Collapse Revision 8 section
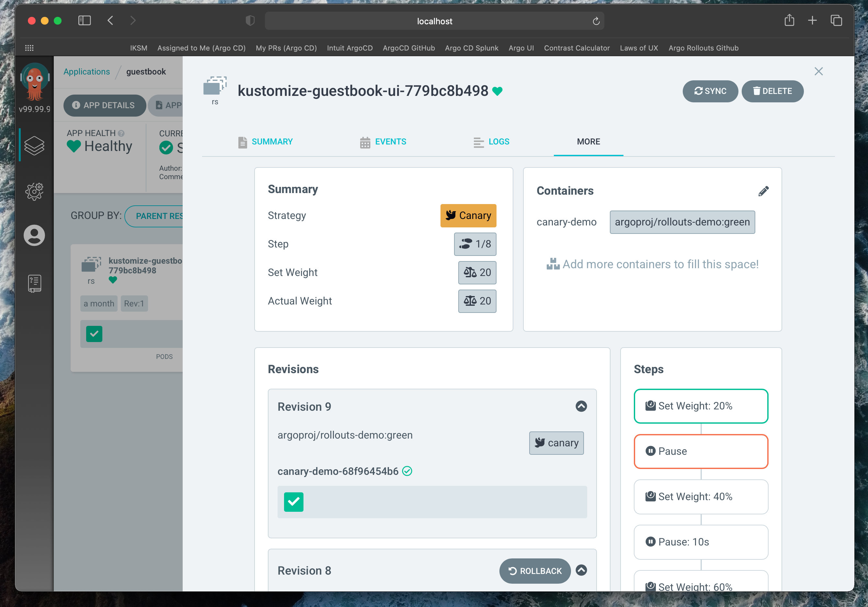 click(581, 570)
